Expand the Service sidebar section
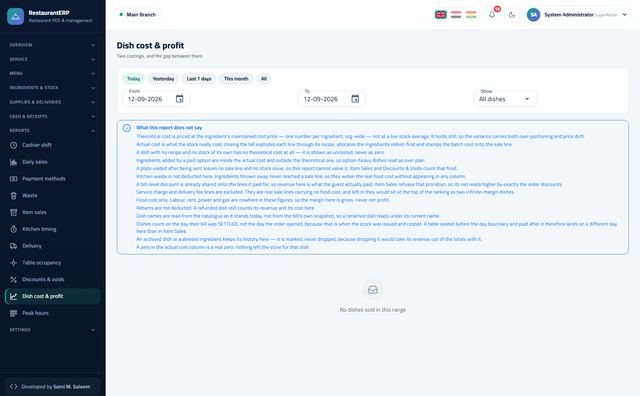This screenshot has height=396, width=640. point(52,59)
